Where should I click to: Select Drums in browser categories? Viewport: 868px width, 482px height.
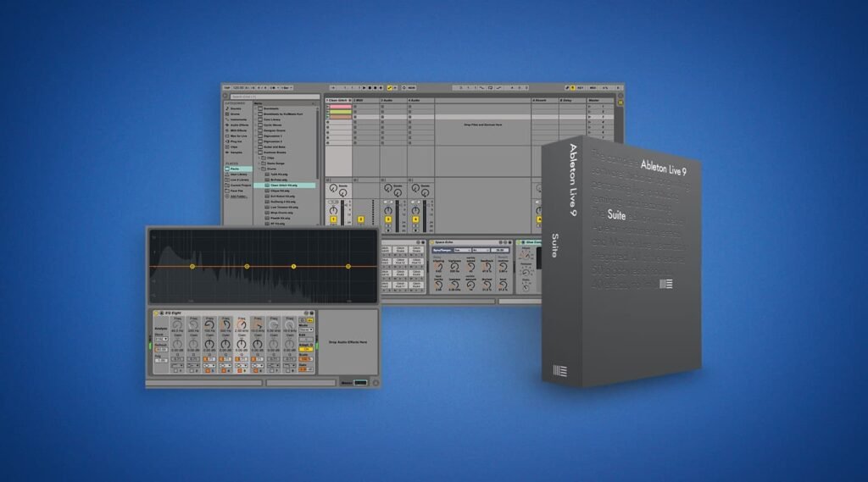[236, 114]
